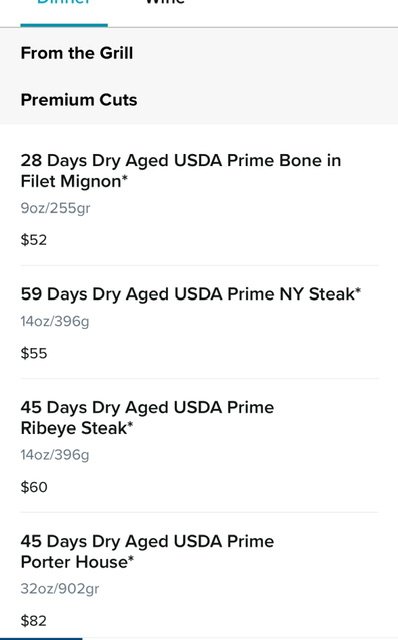Click the blue bar at the bottom edge

coord(41,639)
